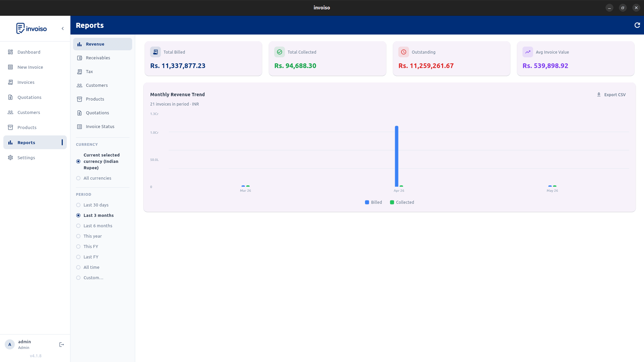The height and width of the screenshot is (362, 644).
Task: Click the Products icon in reports submenu
Action: [79, 99]
